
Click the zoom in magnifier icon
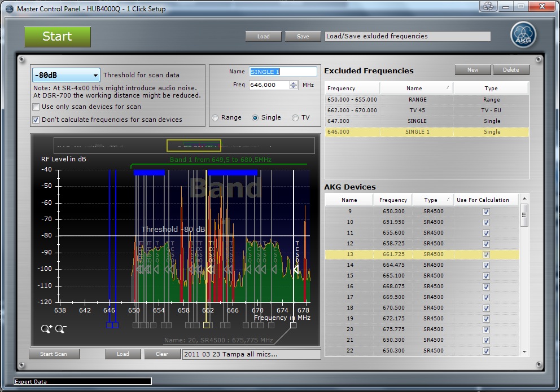[x=46, y=329]
